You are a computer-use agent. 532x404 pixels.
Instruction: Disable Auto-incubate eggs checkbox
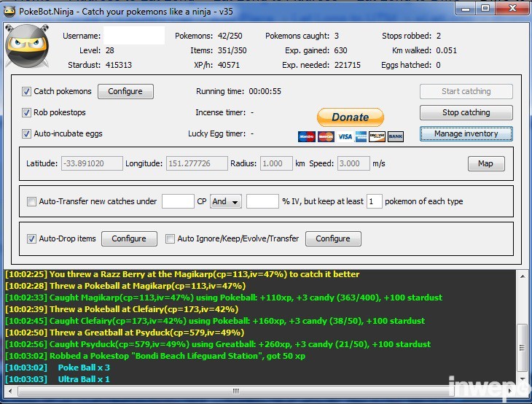[x=26, y=133]
